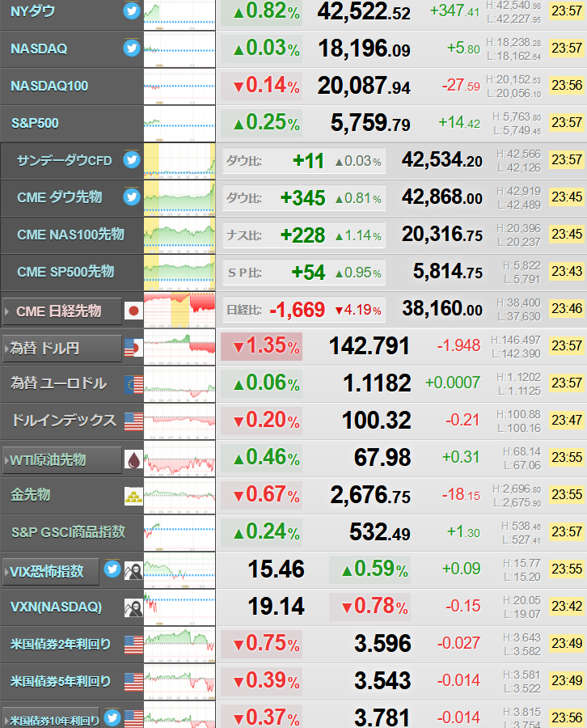Open S&P GSCI商品指数 mini chart

(x=179, y=533)
